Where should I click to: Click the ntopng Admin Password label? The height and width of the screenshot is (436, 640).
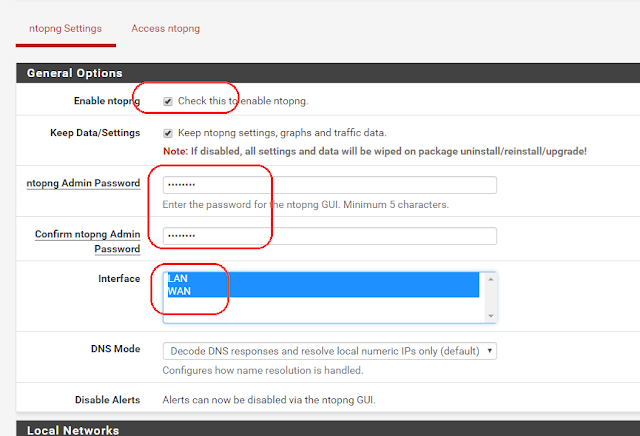(x=83, y=183)
